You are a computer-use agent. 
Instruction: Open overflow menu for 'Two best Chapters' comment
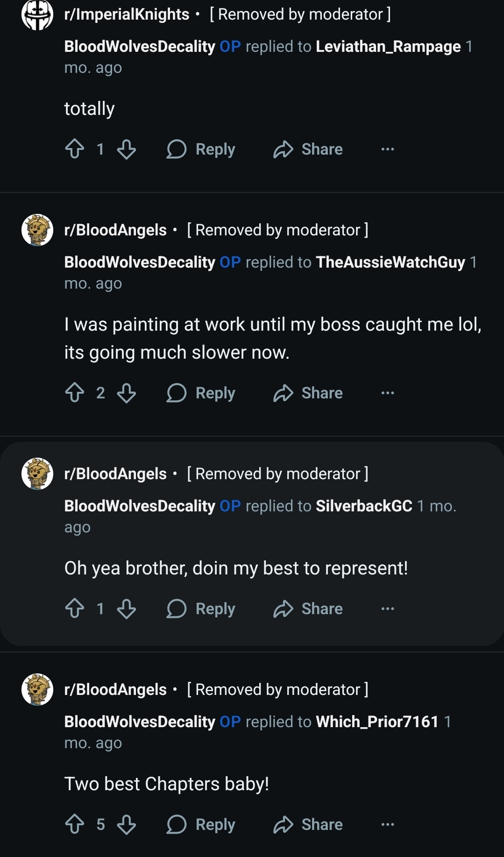387,824
